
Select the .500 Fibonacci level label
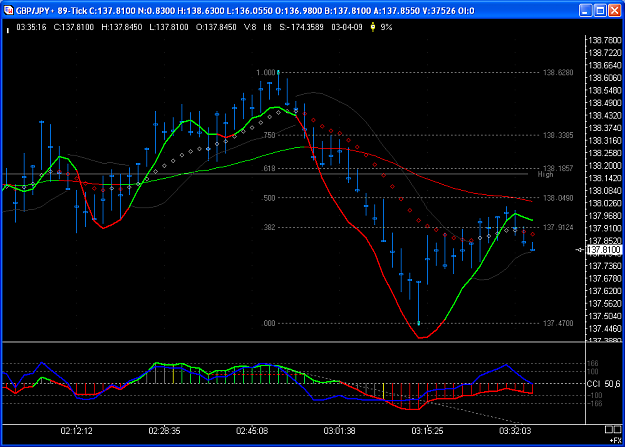click(x=269, y=198)
